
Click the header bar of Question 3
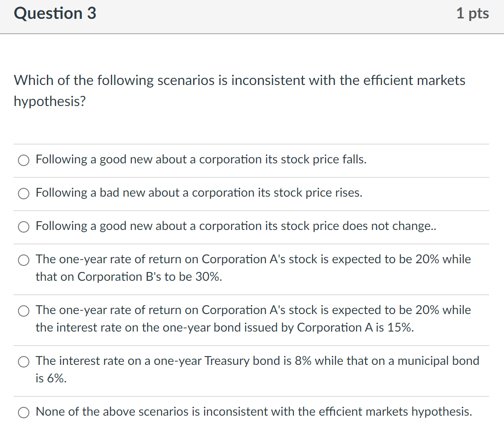[252, 17]
